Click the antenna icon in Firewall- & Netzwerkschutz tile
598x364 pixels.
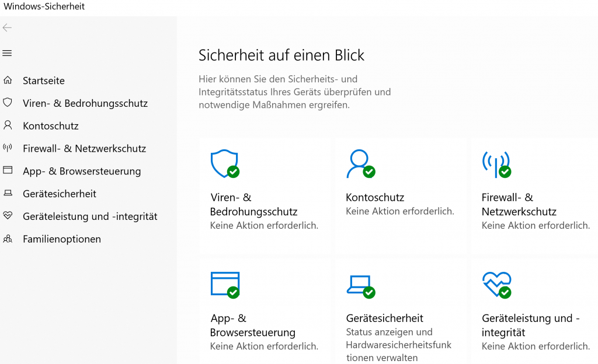click(x=495, y=164)
